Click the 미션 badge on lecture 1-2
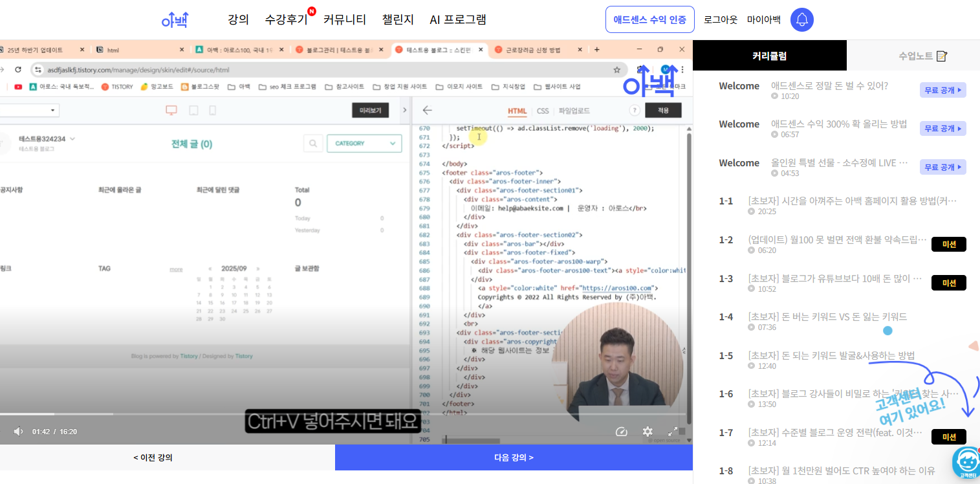980x484 pixels. coord(948,244)
